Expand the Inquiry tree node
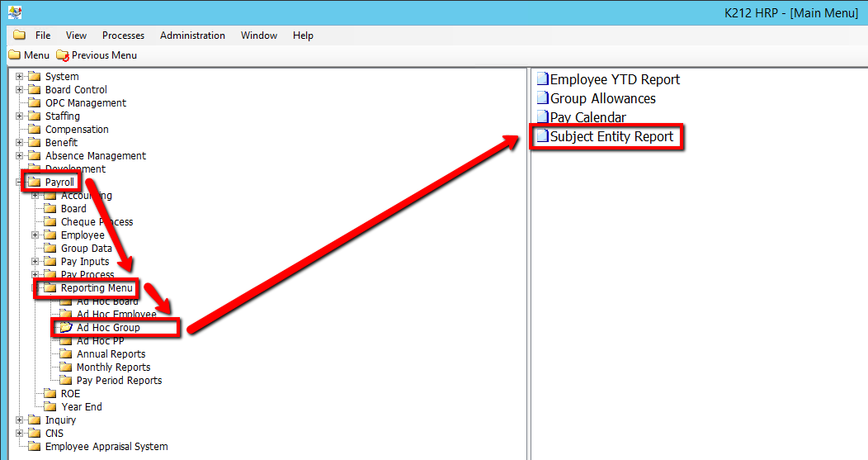The image size is (868, 460). pyautogui.click(x=20, y=420)
